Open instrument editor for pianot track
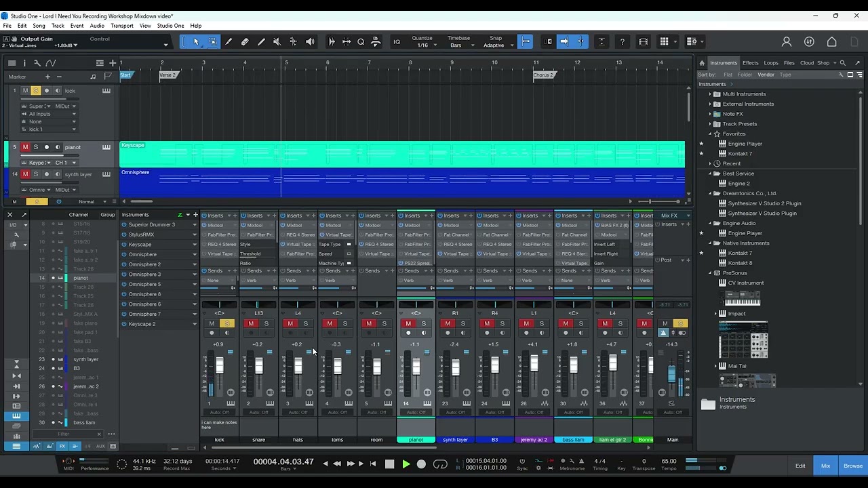The width and height of the screenshot is (868, 488). click(x=106, y=147)
